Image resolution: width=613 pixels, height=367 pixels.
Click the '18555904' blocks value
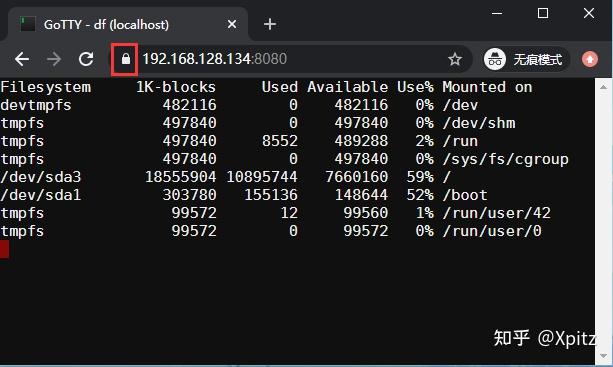coord(181,177)
